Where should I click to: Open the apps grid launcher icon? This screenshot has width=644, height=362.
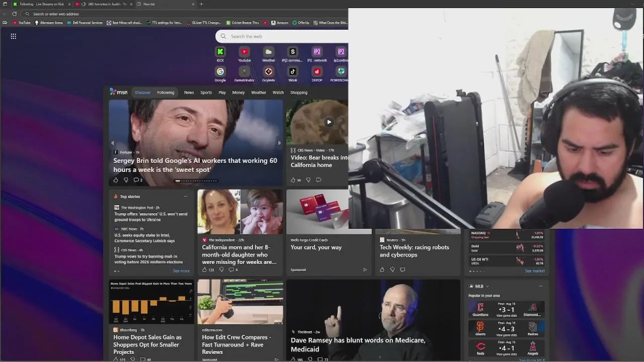click(14, 36)
